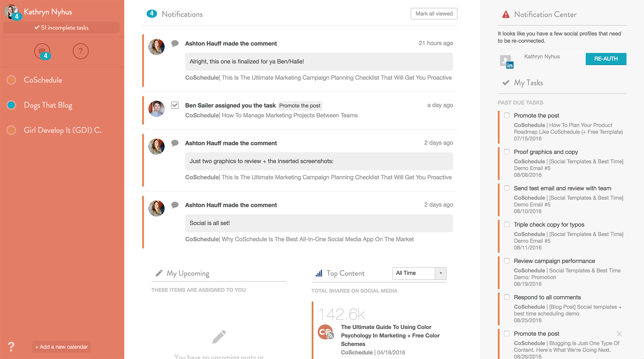Click the RE-AUTH button for Kathryn Nyhus
Screen dimensions: 644x359
606,59
